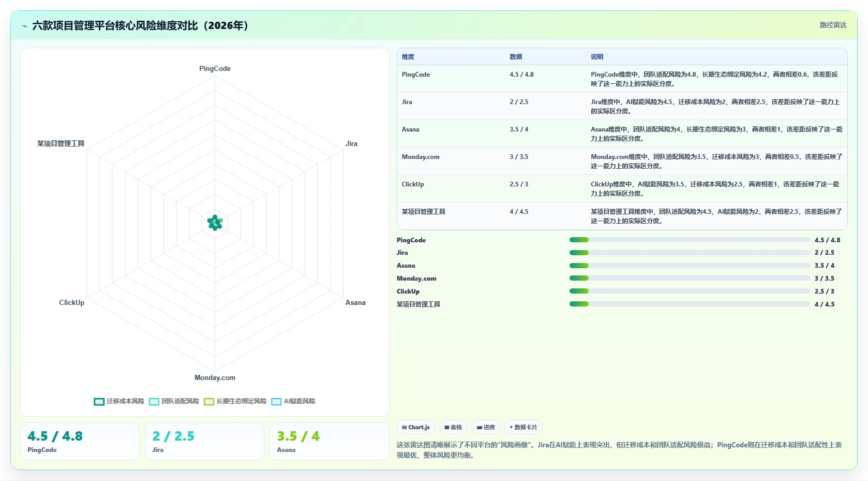Click the 2 / 2.5 value beside Jira's bar

[x=825, y=253]
